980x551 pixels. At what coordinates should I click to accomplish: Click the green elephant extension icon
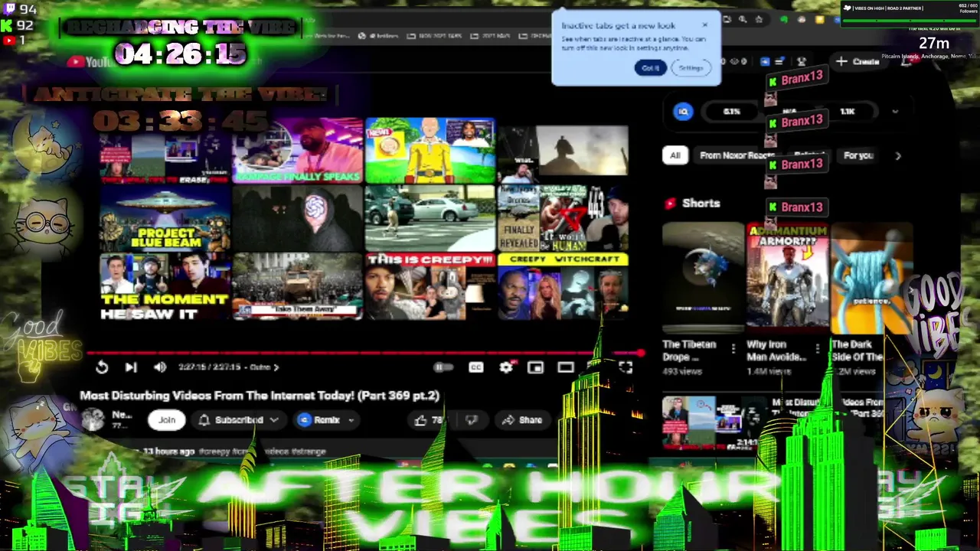[784, 19]
